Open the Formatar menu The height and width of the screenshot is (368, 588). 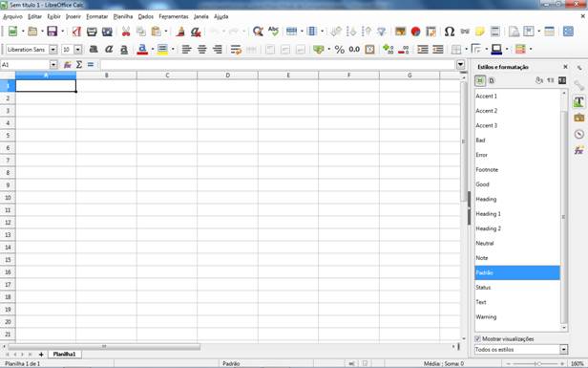(x=96, y=16)
